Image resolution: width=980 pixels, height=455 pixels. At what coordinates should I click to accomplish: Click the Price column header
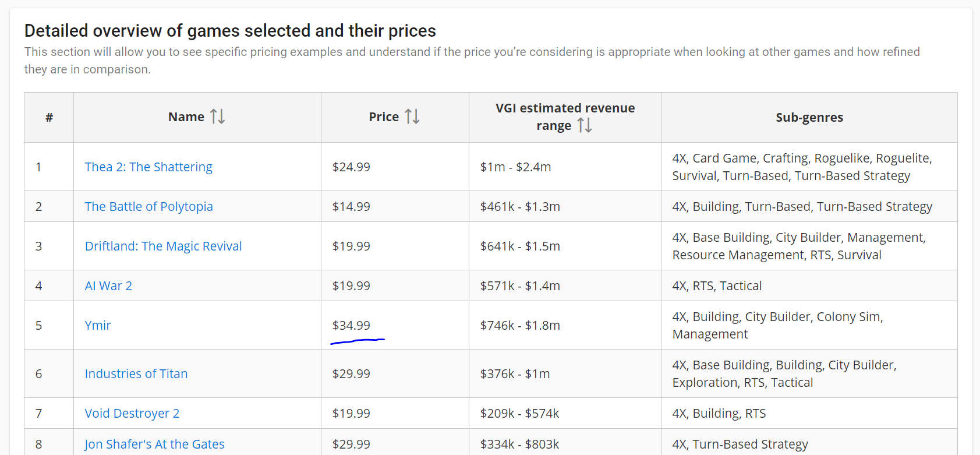point(384,117)
